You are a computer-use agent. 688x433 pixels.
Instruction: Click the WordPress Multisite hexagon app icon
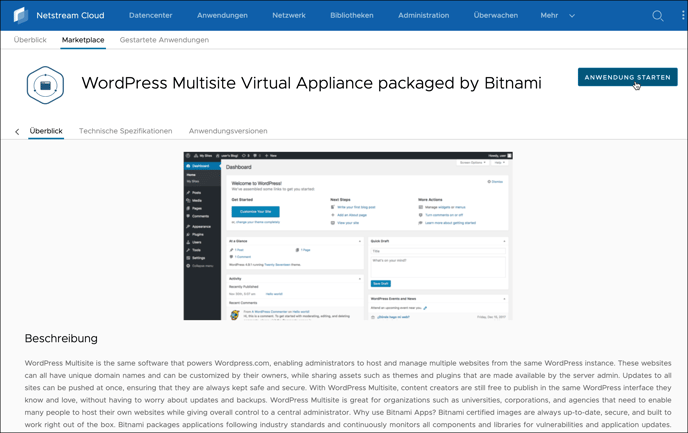(45, 85)
